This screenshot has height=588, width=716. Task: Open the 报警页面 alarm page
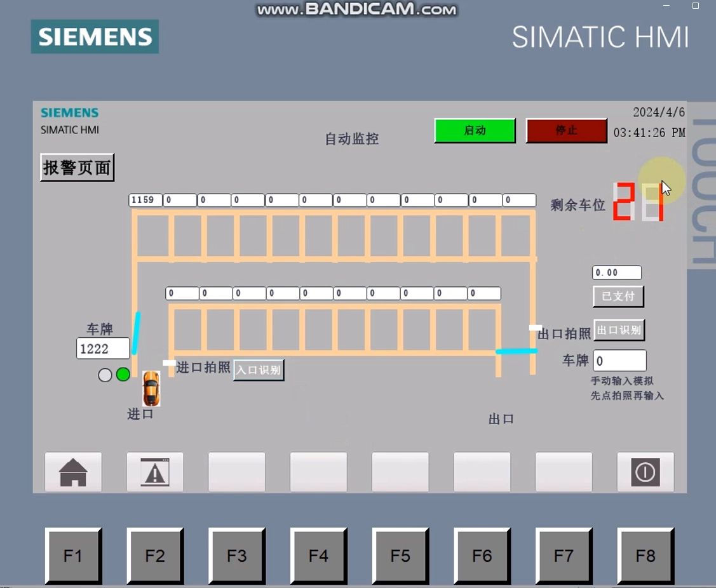(76, 167)
